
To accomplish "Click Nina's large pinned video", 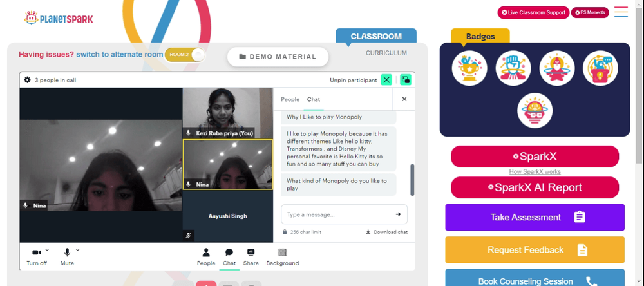I will [x=100, y=165].
